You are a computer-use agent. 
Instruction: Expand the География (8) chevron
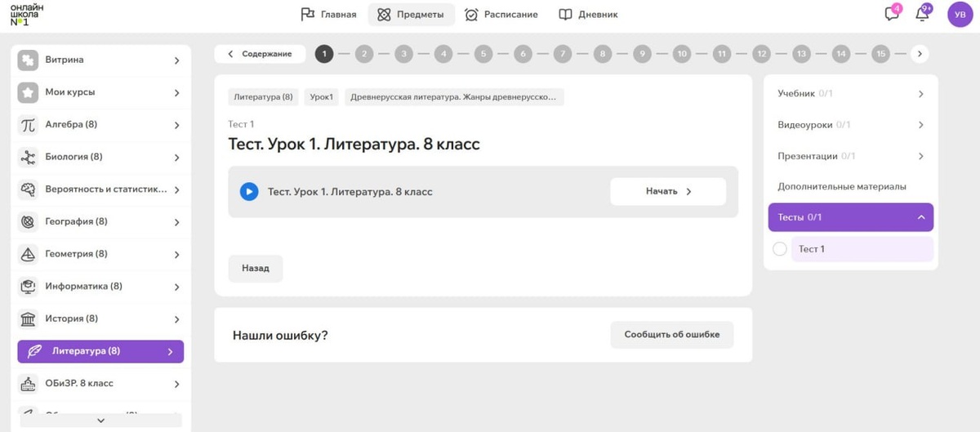[177, 222]
